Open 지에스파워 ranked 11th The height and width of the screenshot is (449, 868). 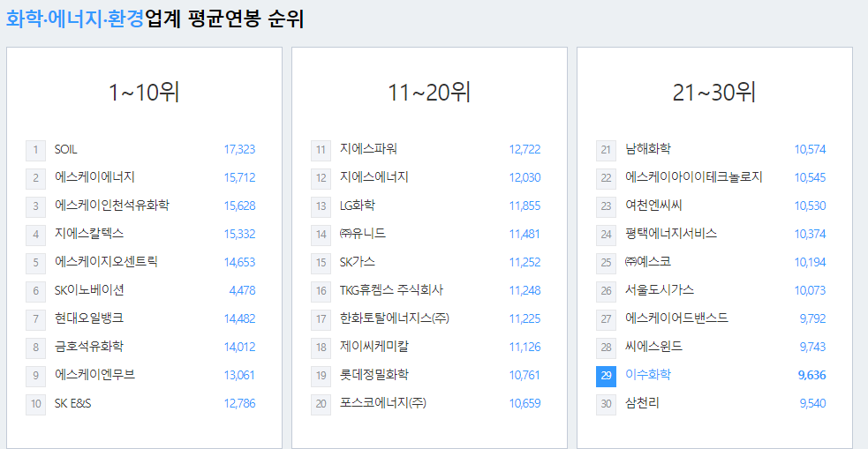[x=369, y=149]
